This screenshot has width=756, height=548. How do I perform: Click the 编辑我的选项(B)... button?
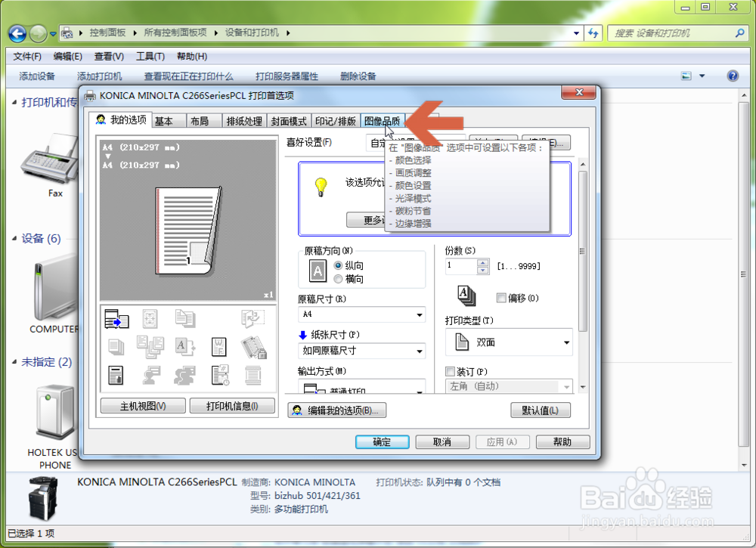point(337,410)
